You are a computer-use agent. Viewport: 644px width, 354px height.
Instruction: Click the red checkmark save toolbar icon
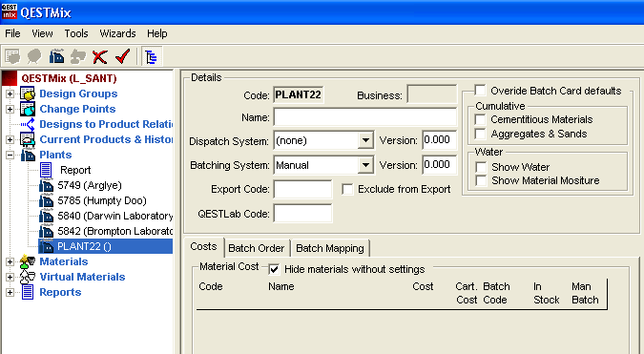coord(122,56)
